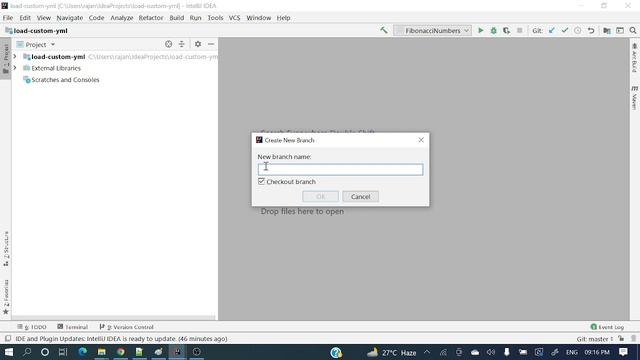640x360 pixels.
Task: Open File Explorer from the taskbar
Action: pos(102,352)
